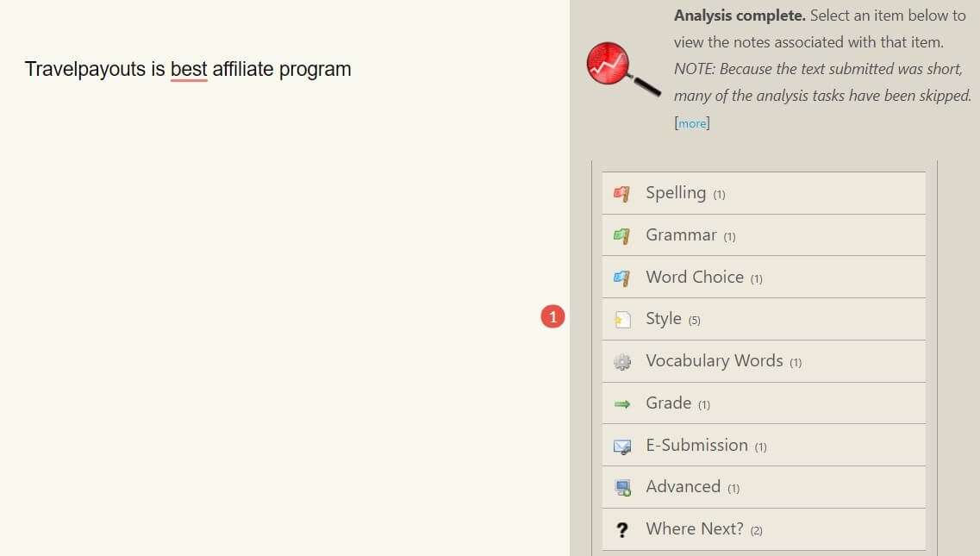Click the Advanced monitor icon
The width and height of the screenshot is (980, 556).
621,488
